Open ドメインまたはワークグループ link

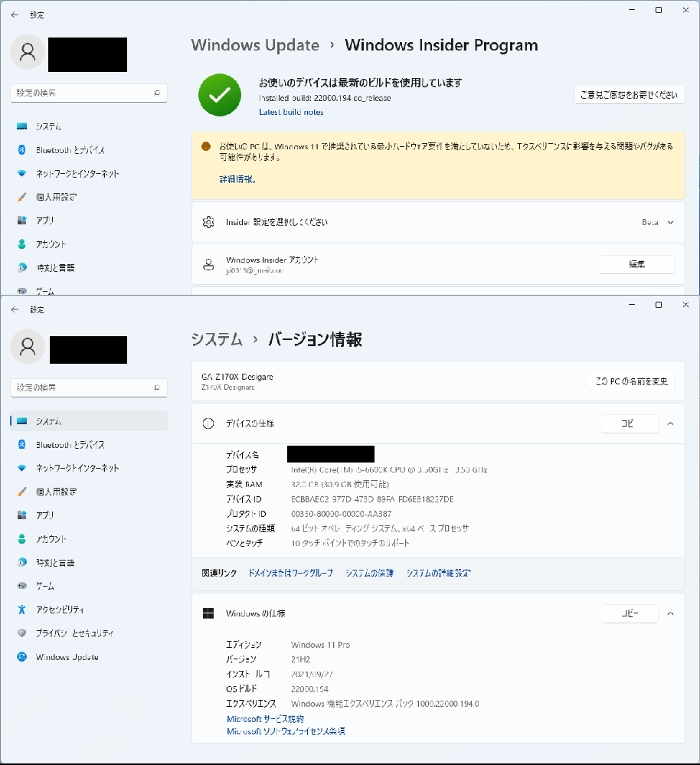[291, 573]
